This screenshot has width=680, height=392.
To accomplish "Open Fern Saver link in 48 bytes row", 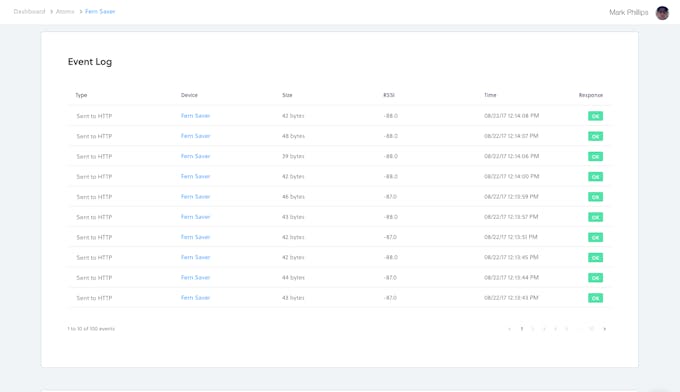I will (x=195, y=136).
